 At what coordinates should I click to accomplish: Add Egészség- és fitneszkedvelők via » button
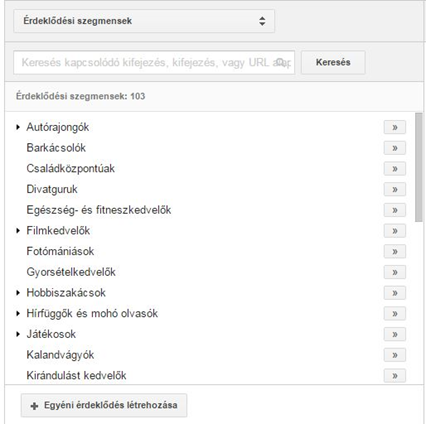click(395, 210)
